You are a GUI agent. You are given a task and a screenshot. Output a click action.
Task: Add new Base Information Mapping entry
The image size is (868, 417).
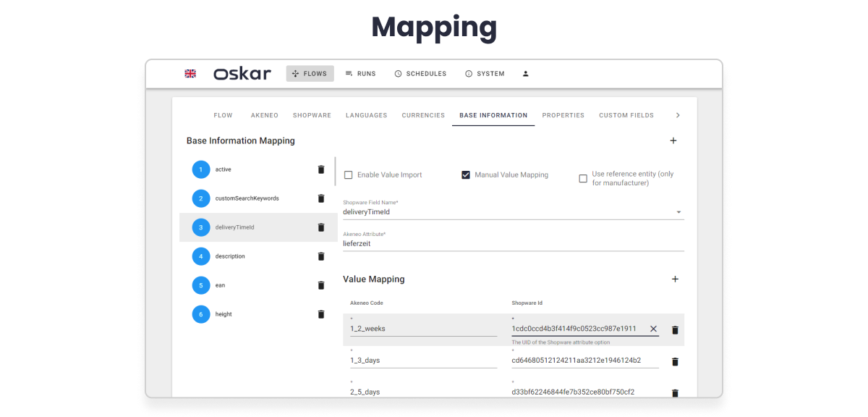(673, 140)
